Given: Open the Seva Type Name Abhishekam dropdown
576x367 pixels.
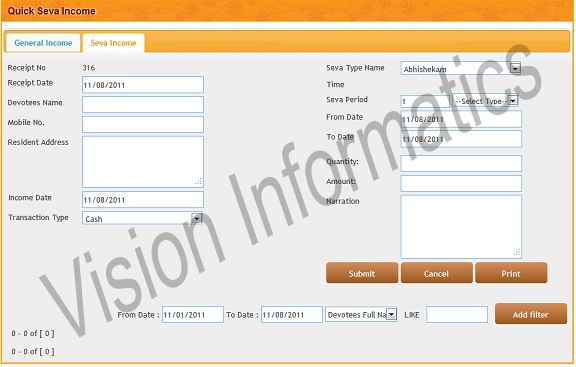Looking at the screenshot, I should click(461, 69).
